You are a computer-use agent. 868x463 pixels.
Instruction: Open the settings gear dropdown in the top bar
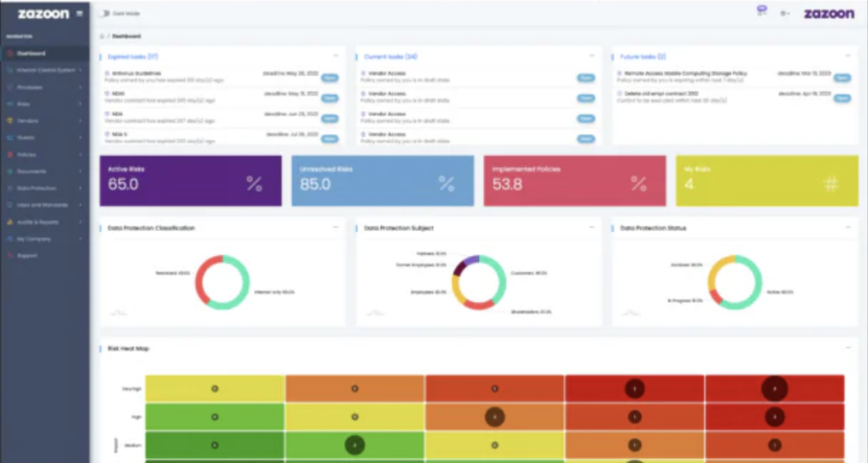(x=785, y=14)
